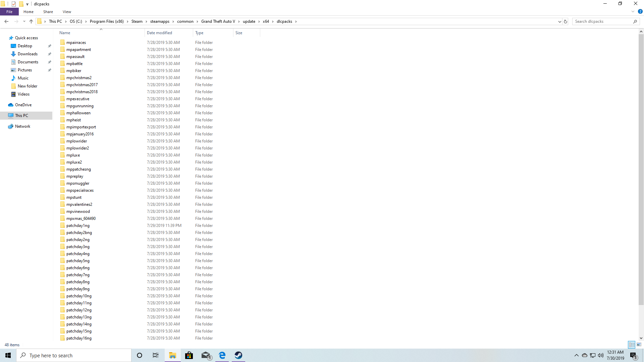Select the mpgunrunning folder
This screenshot has width=644, height=362.
[x=80, y=106]
